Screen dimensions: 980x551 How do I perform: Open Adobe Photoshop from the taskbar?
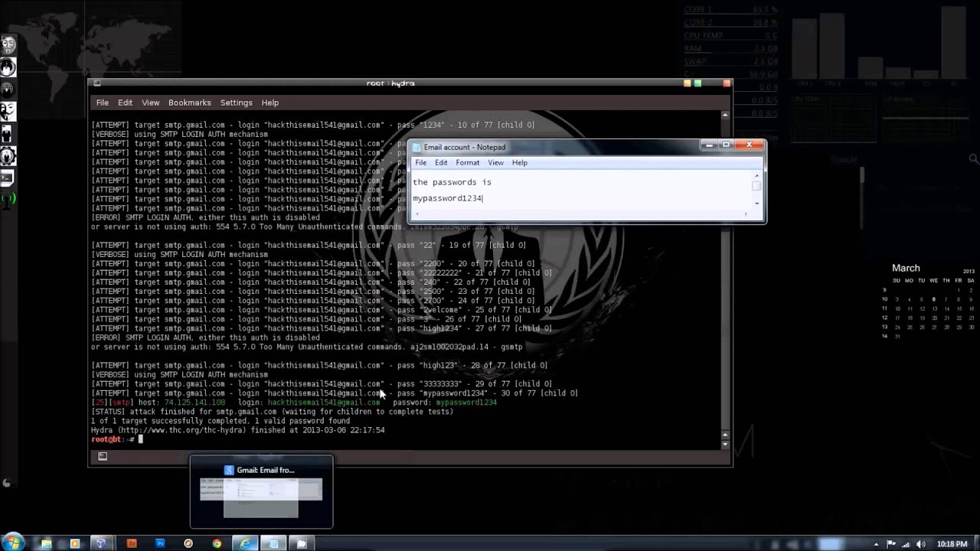[x=160, y=543]
